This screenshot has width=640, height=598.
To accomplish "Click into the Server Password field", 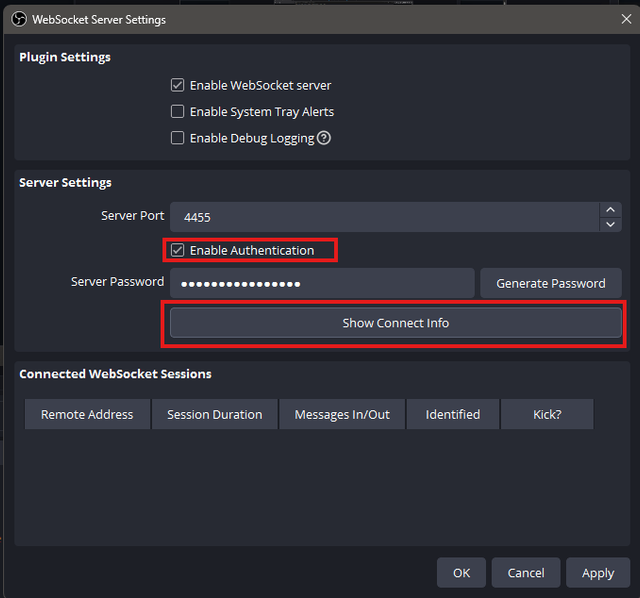I will (322, 283).
